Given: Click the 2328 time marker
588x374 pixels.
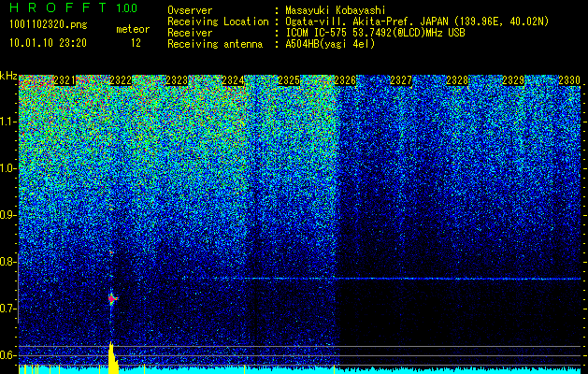Looking at the screenshot, I should pyautogui.click(x=457, y=80).
